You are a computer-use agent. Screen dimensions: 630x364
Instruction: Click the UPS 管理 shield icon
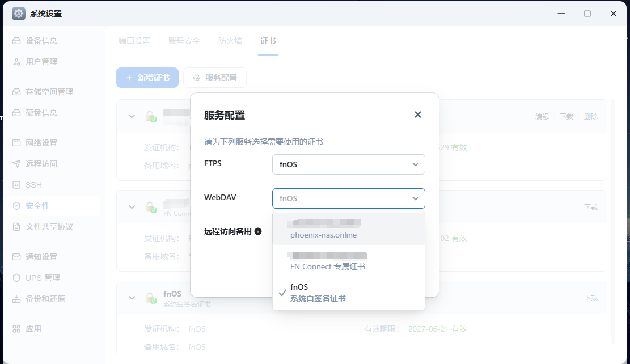[16, 278]
